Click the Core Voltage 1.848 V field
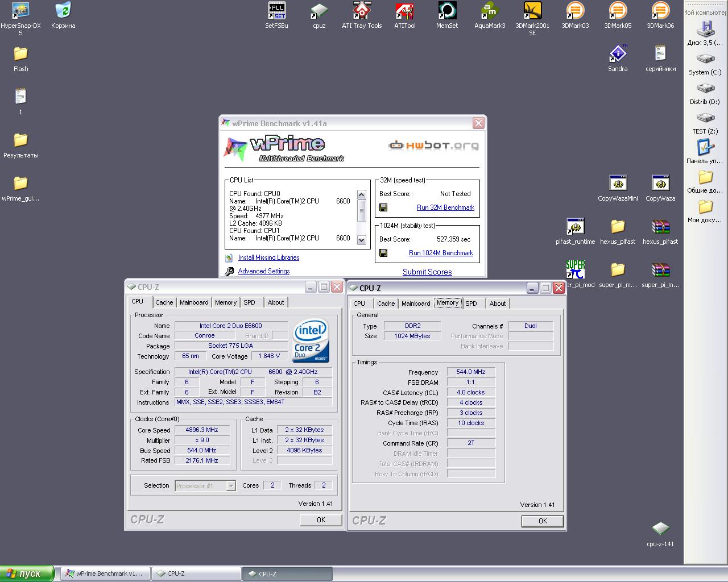 click(x=270, y=356)
